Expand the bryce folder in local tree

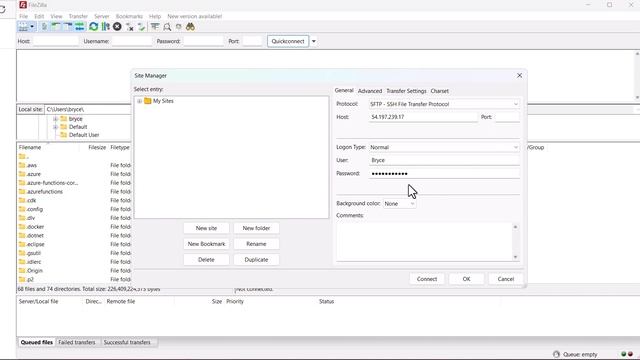[x=56, y=119]
